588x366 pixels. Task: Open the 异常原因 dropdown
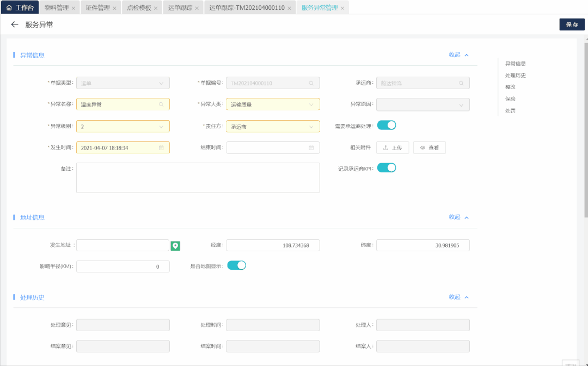click(x=422, y=104)
